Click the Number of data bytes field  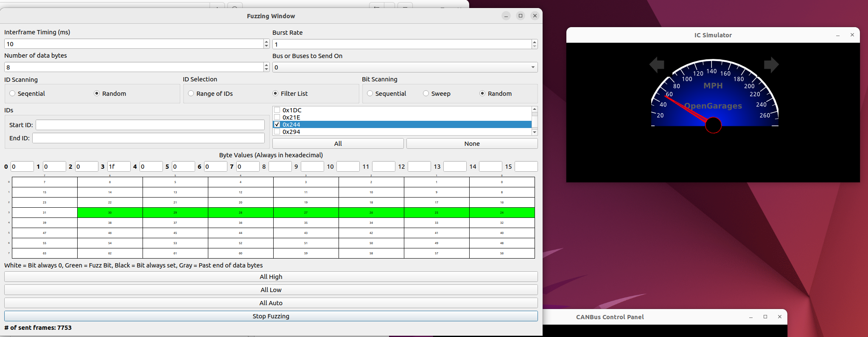[x=134, y=67]
